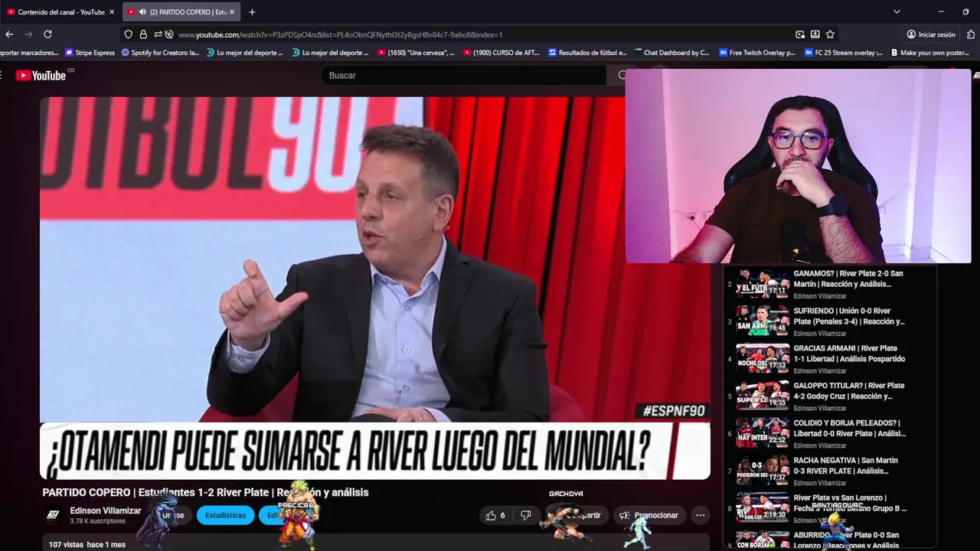Viewport: 980px width, 551px height.
Task: Click title 'GALOPPO TITULAR? | River Plate 4-2'
Action: tap(848, 391)
